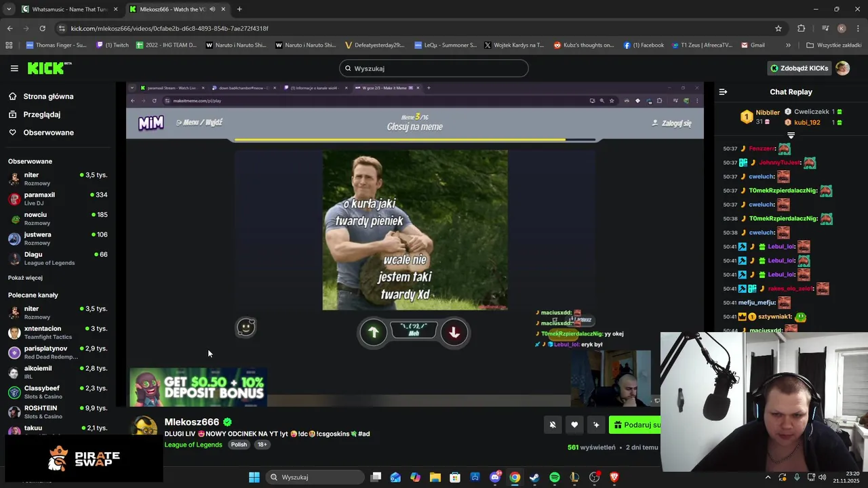868x488 pixels.
Task: Open Diagu followed channel
Action: [x=58, y=258]
